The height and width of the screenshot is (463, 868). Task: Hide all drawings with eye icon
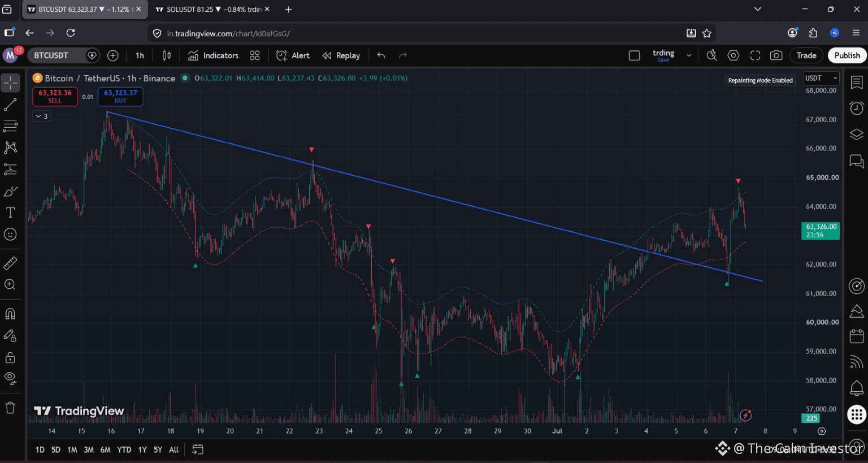(10, 378)
